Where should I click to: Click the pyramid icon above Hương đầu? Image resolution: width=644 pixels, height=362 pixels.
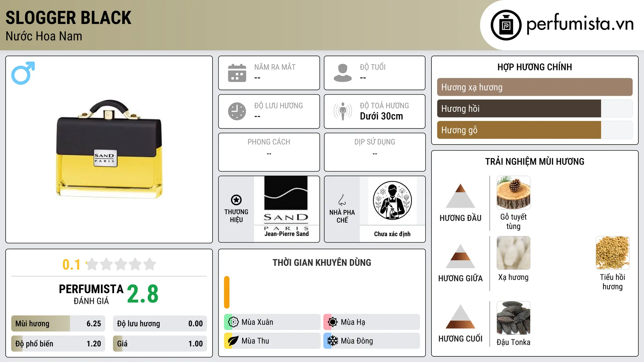(x=460, y=196)
